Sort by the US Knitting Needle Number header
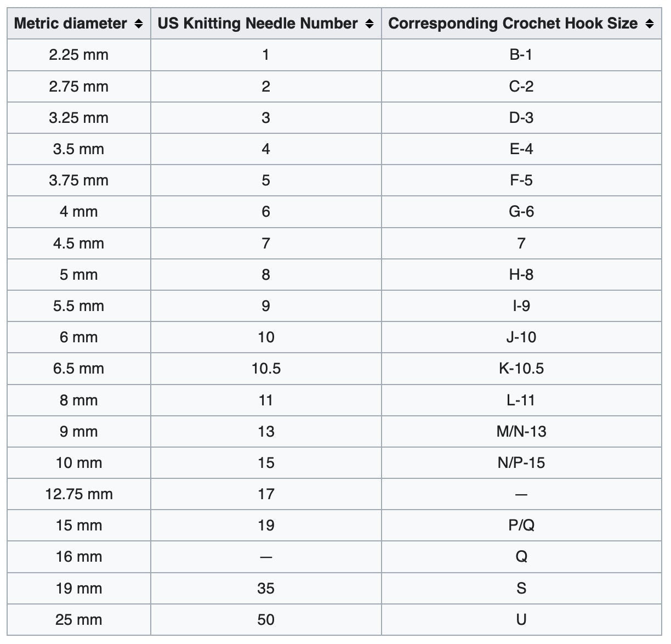671x644 pixels. [258, 24]
